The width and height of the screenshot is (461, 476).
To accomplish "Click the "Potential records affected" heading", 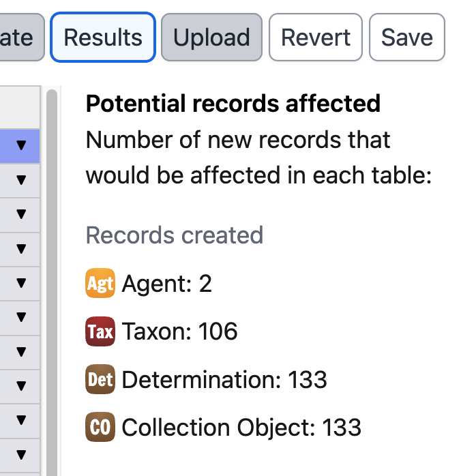I will pyautogui.click(x=233, y=104).
